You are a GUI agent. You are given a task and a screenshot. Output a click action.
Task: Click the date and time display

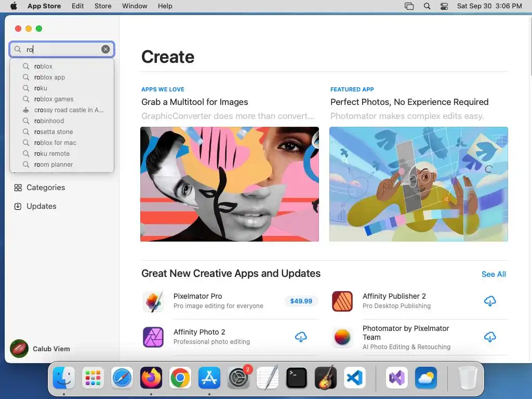point(489,6)
